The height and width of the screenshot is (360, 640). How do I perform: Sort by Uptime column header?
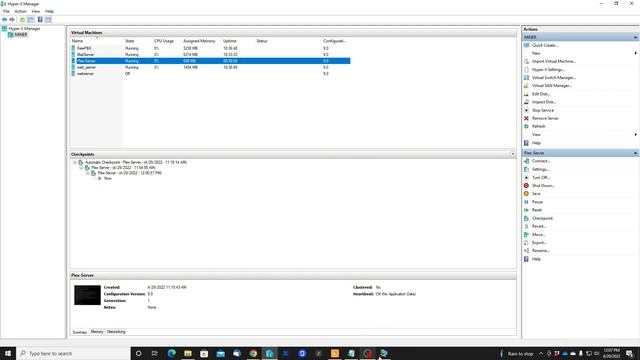pos(238,41)
